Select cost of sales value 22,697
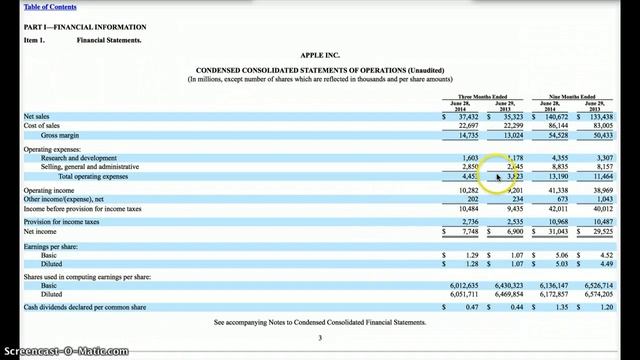The width and height of the screenshot is (640, 360). click(469, 126)
